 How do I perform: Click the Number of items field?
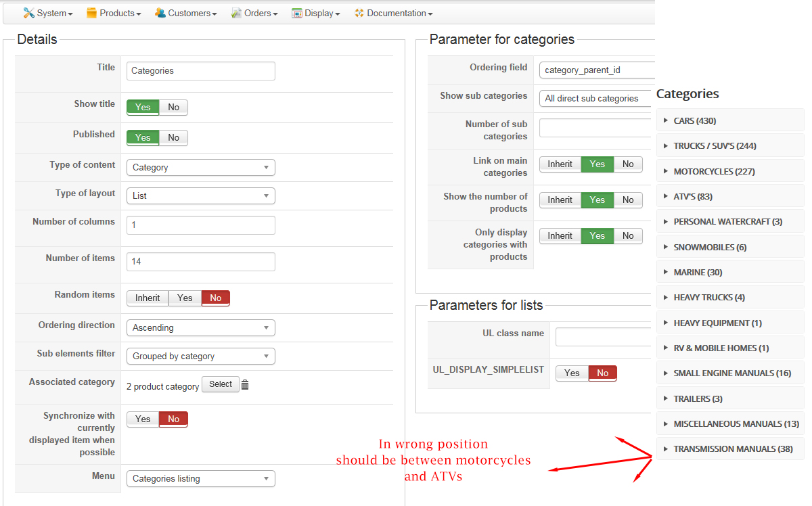click(x=201, y=262)
